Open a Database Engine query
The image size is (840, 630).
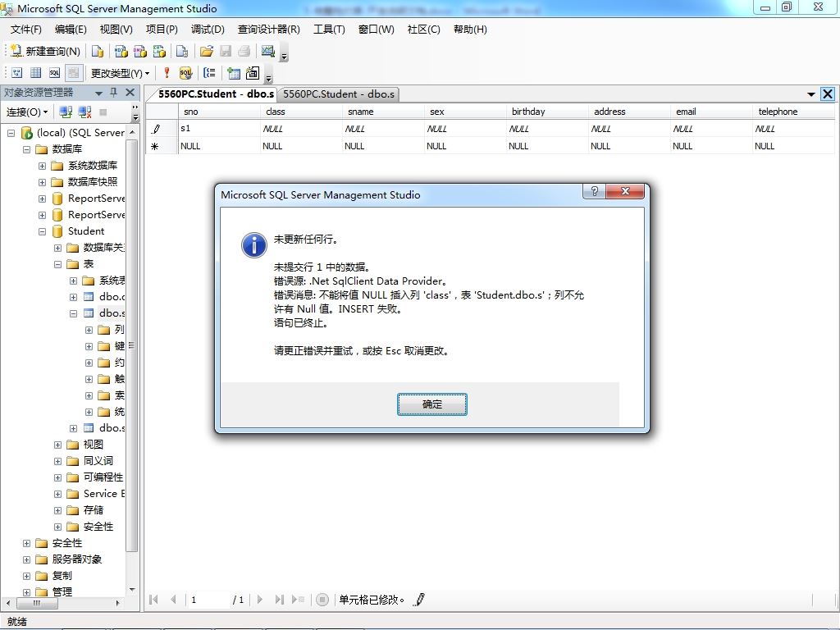click(x=98, y=51)
